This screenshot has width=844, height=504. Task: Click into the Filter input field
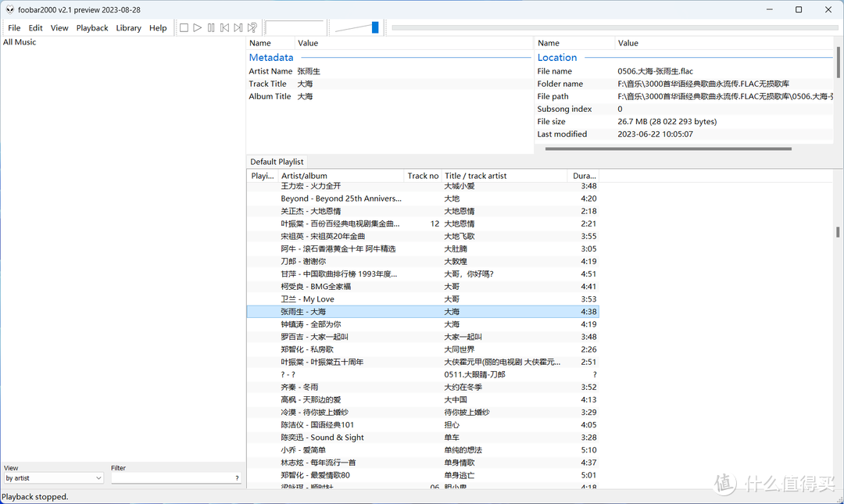[x=172, y=478]
